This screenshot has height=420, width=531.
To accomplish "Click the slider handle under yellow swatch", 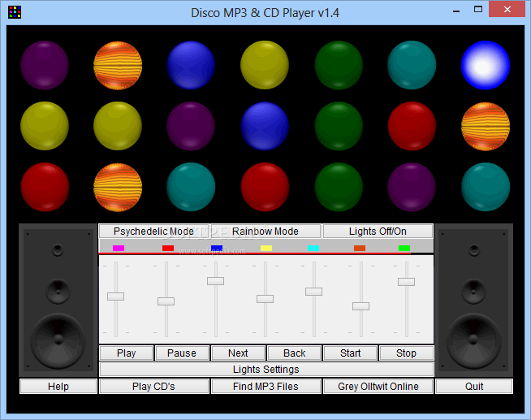I will [x=265, y=299].
